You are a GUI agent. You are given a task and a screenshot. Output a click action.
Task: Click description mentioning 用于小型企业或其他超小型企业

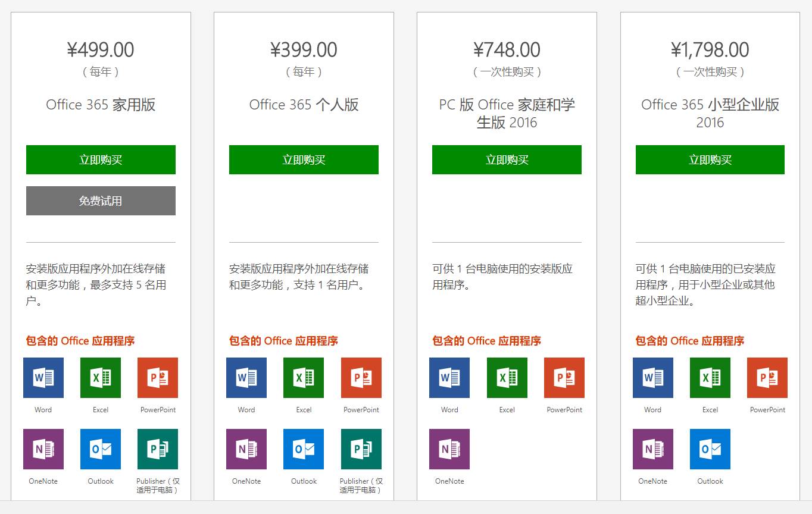[705, 285]
